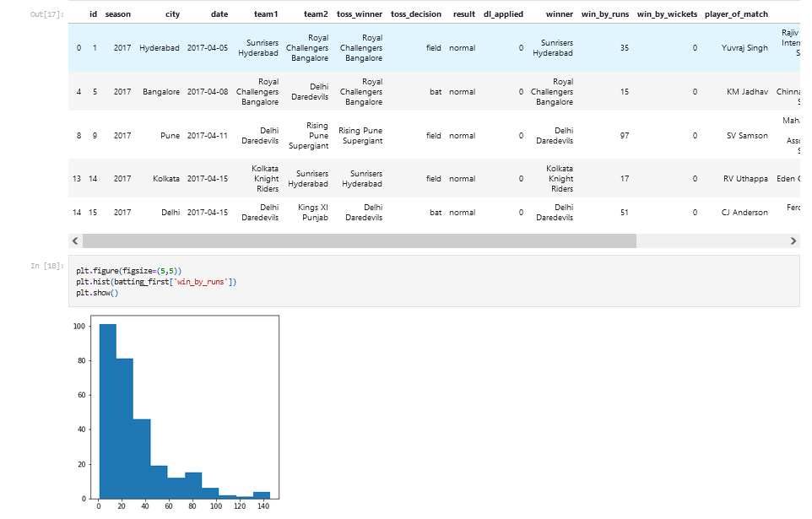812x519 pixels.
Task: Click the win_by_wickets column header
Action: pos(667,14)
